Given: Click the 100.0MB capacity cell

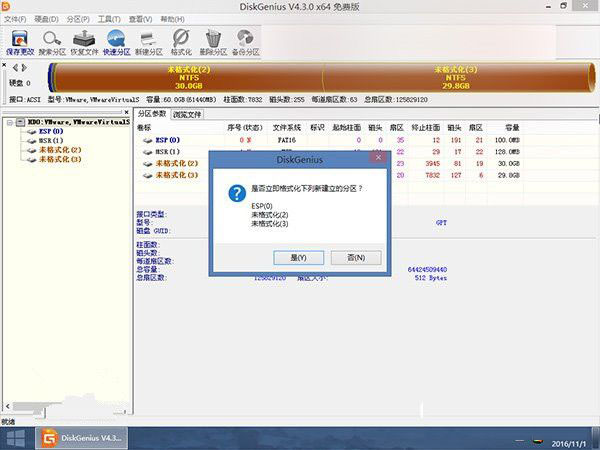Looking at the screenshot, I should click(507, 140).
